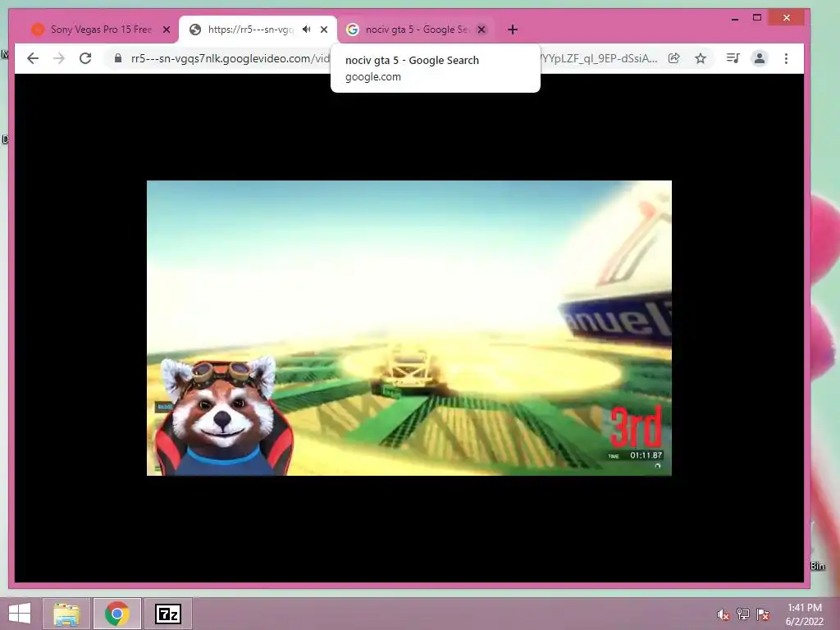The image size is (840, 630).
Task: Open File Explorer from the taskbar
Action: (x=66, y=614)
